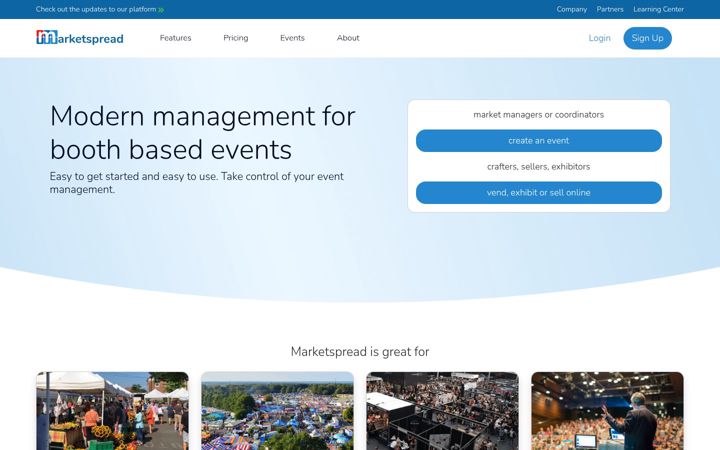Click the Marketspread logo

(80, 38)
